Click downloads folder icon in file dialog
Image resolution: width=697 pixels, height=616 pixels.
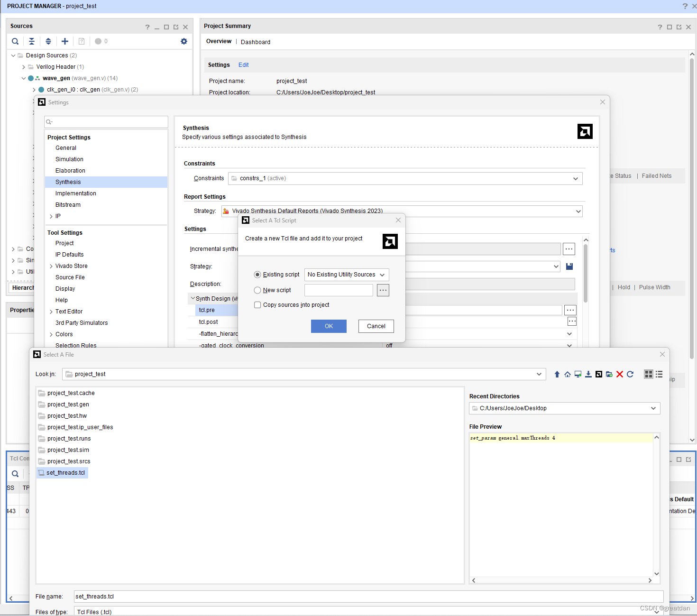(588, 374)
